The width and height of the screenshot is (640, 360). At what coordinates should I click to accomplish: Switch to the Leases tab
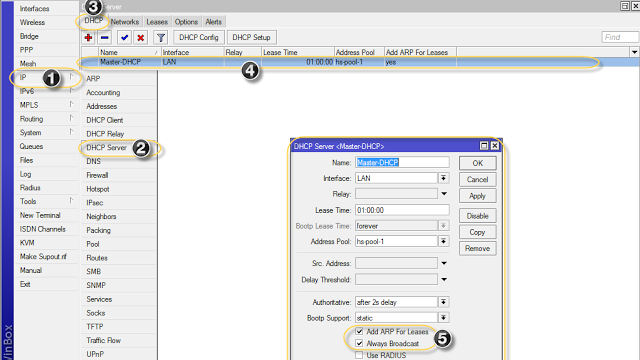click(x=157, y=22)
